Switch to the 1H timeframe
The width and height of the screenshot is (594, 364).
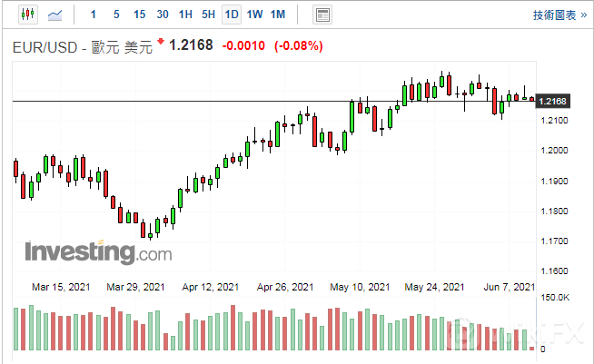pos(185,15)
